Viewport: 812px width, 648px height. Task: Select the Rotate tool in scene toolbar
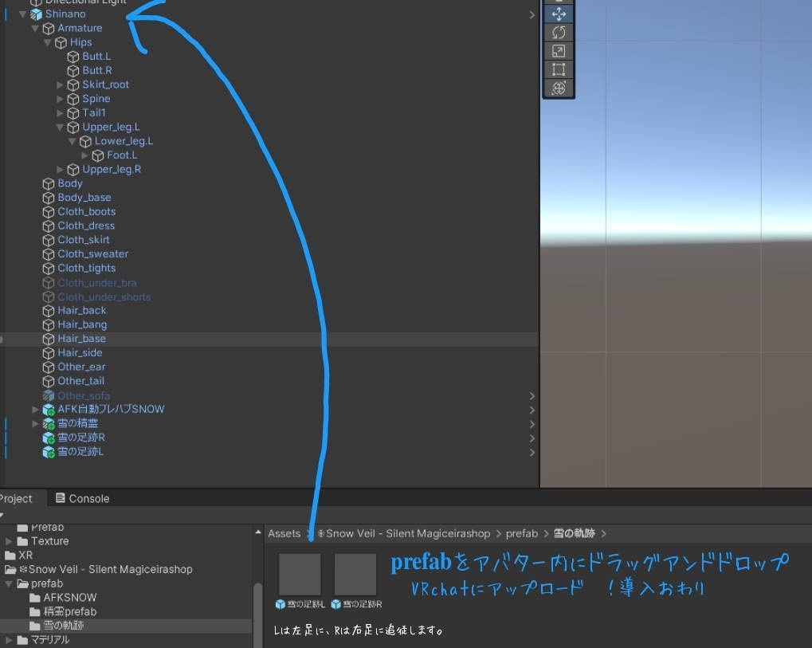(x=559, y=33)
